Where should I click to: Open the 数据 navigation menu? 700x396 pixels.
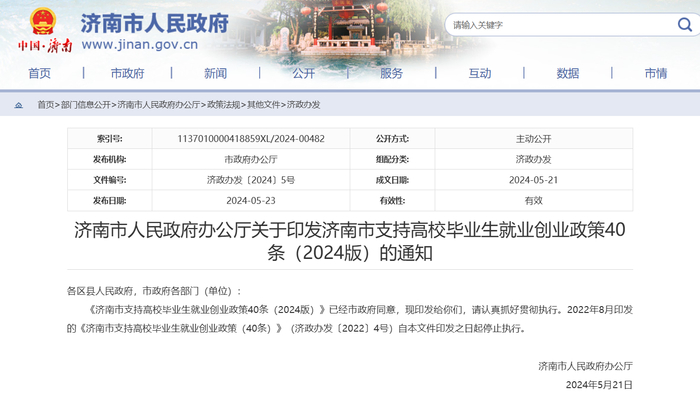tap(568, 73)
